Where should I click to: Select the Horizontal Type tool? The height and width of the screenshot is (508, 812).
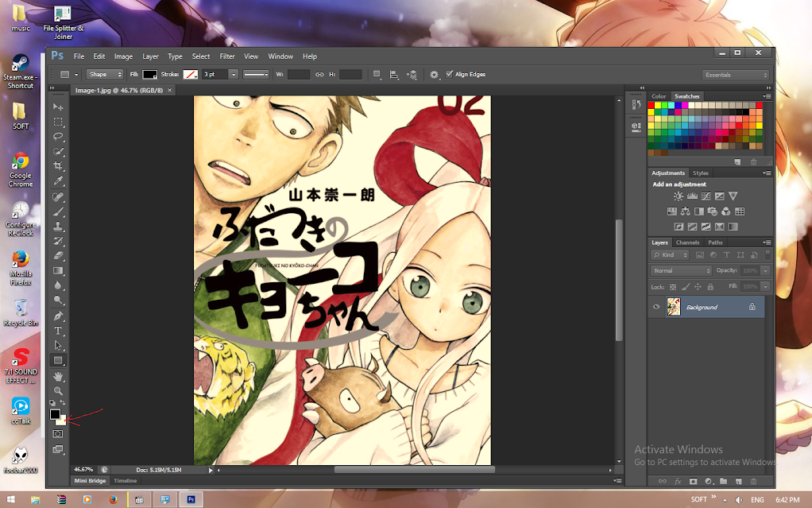click(58, 331)
